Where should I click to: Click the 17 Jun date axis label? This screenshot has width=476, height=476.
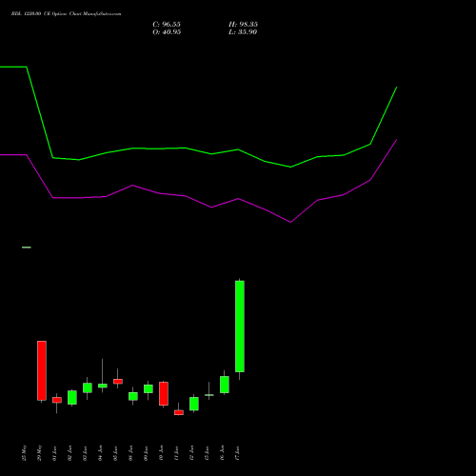click(x=238, y=453)
